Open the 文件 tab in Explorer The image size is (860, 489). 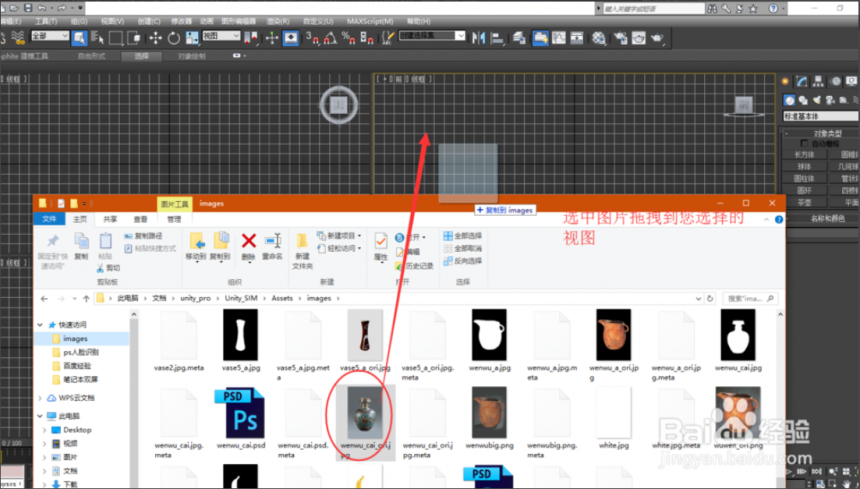coord(49,219)
